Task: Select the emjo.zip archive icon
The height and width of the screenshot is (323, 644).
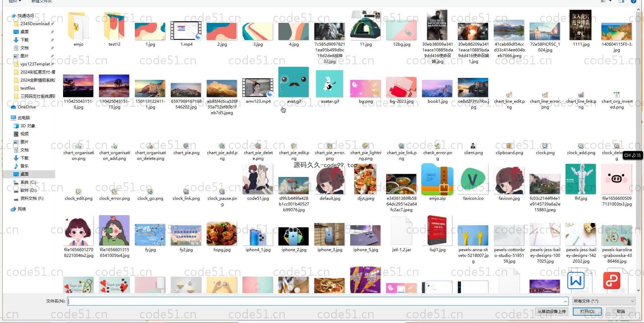Action: pos(437,179)
